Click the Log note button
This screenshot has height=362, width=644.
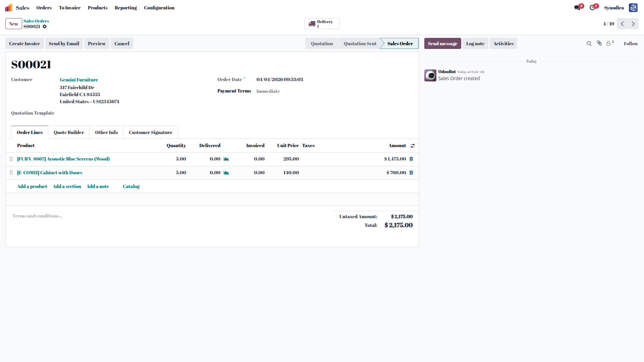tap(475, 44)
